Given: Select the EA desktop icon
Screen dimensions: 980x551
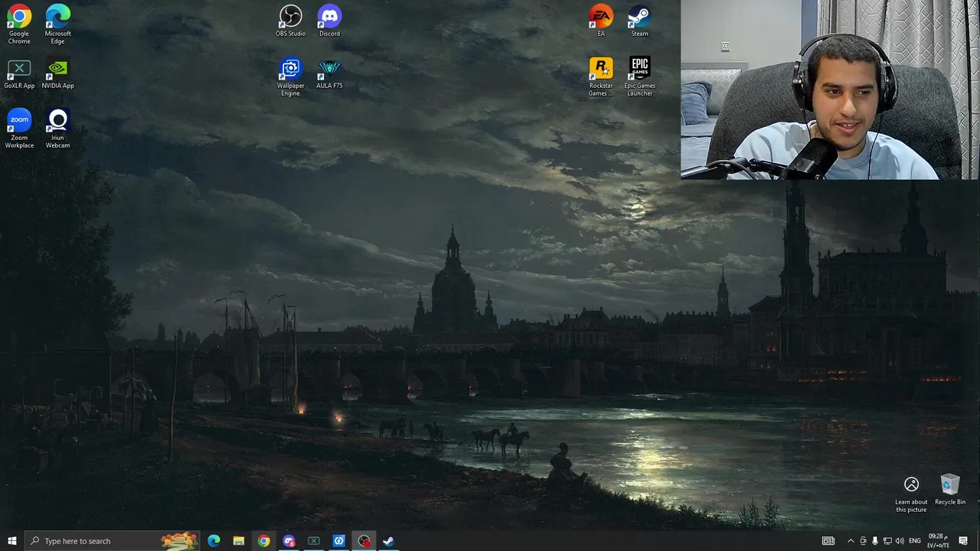Looking at the screenshot, I should [x=601, y=21].
